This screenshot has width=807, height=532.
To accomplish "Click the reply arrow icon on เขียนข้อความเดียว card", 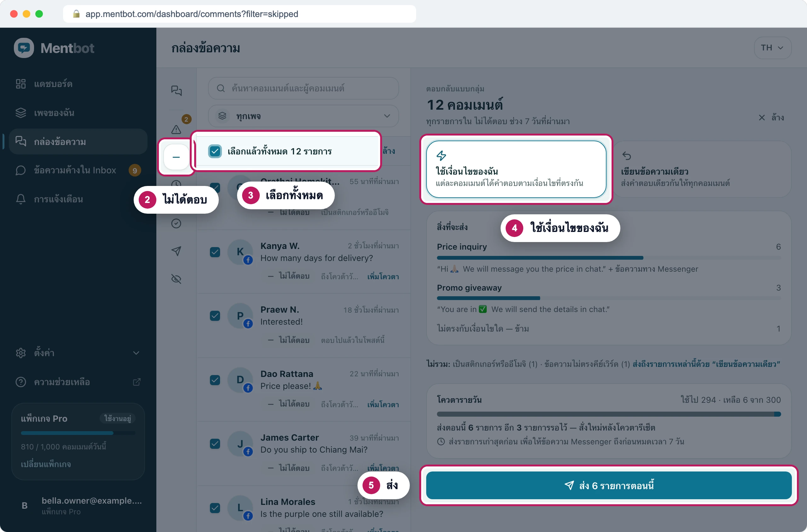I will coord(626,156).
